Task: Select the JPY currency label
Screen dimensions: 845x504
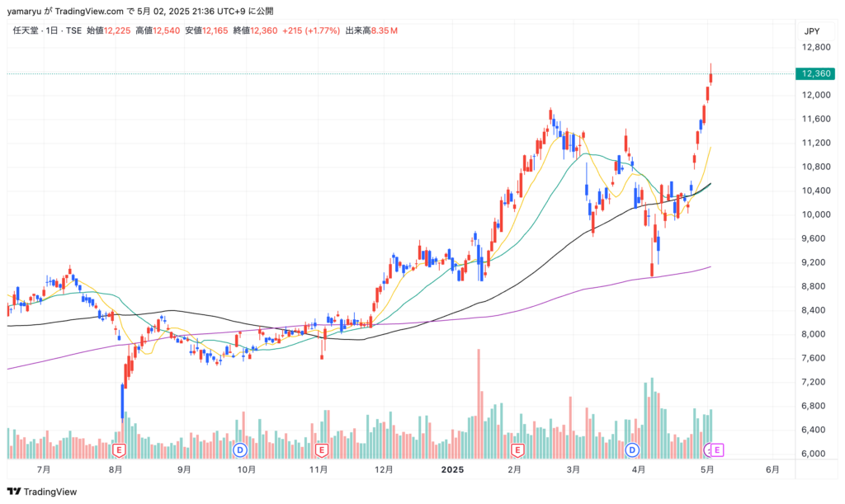Action: [x=812, y=31]
